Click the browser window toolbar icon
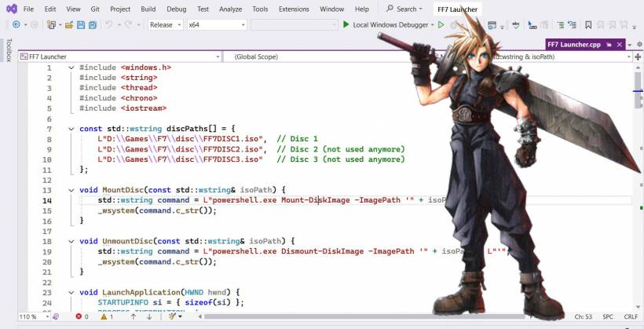The width and height of the screenshot is (644, 329). (x=492, y=25)
